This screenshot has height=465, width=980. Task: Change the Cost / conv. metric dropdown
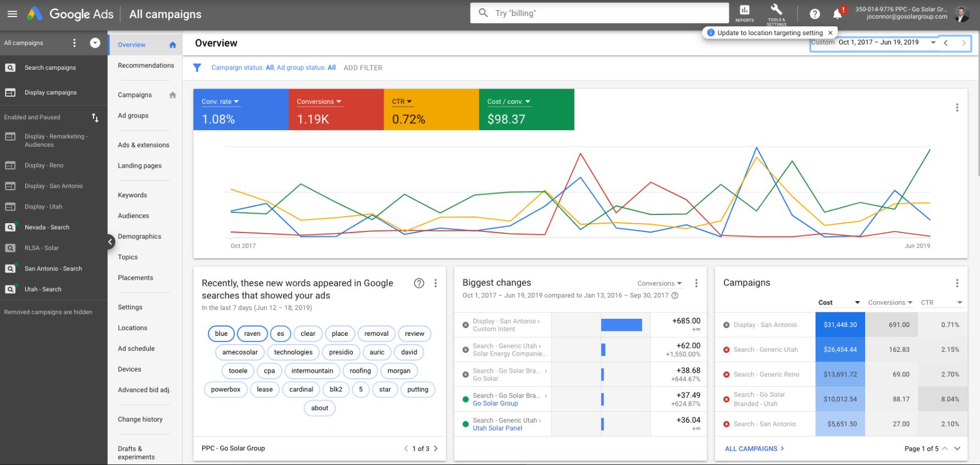(509, 102)
